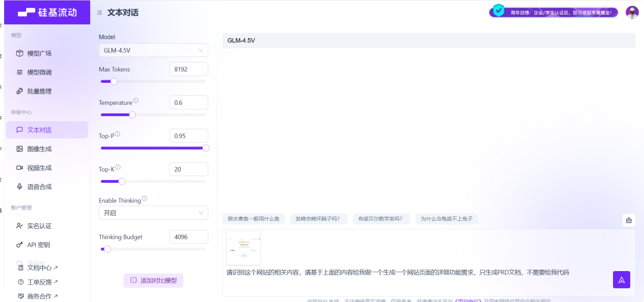Click the clear conversation icon above input

point(628,220)
